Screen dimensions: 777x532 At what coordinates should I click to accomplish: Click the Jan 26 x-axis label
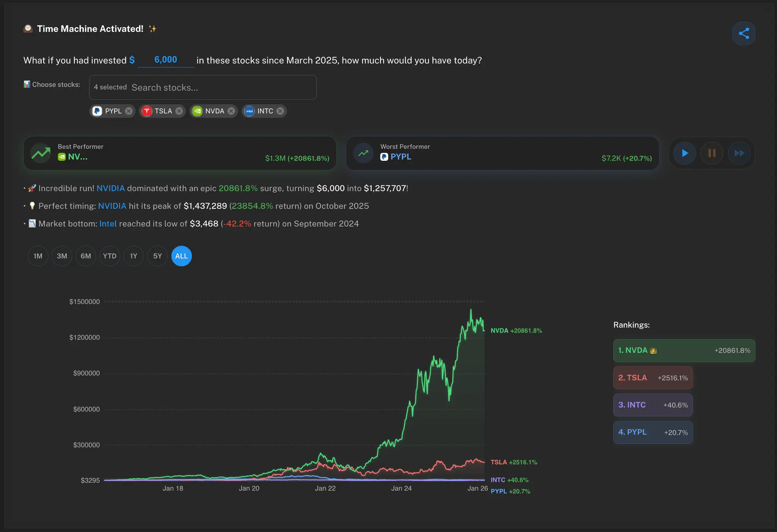pyautogui.click(x=478, y=488)
